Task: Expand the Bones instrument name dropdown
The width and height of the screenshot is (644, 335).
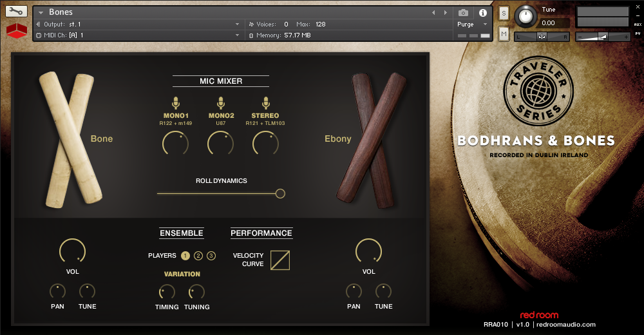Action: pos(41,12)
